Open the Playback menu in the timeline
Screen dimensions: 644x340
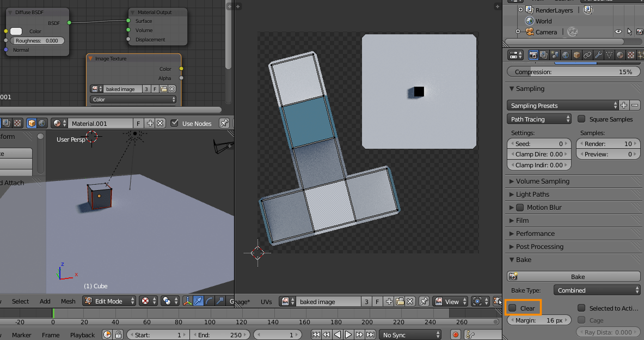(x=82, y=335)
